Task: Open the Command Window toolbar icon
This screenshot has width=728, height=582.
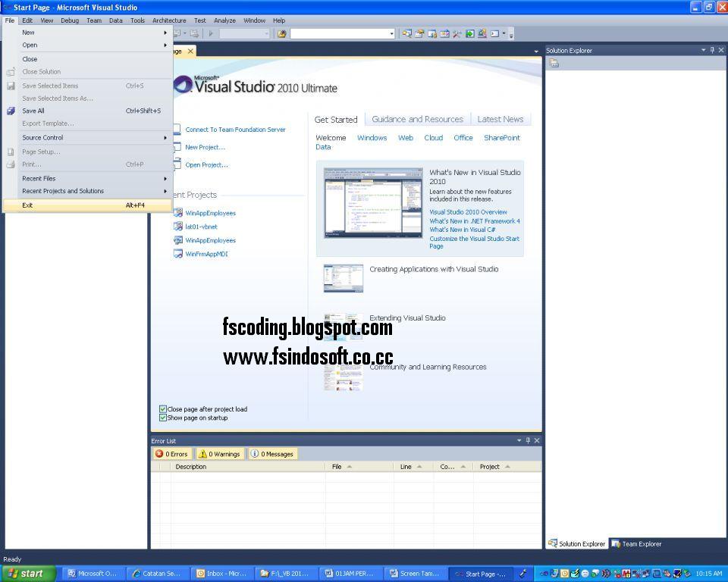Action: pyautogui.click(x=494, y=33)
